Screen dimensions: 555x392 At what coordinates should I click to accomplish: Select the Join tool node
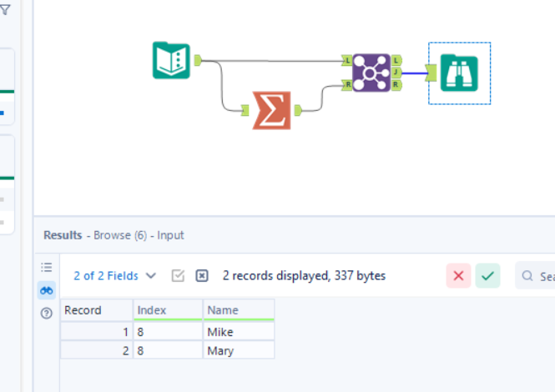point(371,73)
